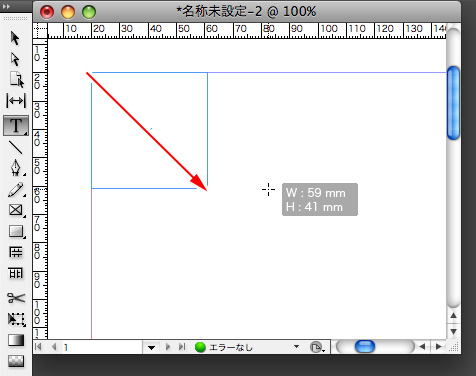
Task: Select the Free Transform tool
Action: 16,319
